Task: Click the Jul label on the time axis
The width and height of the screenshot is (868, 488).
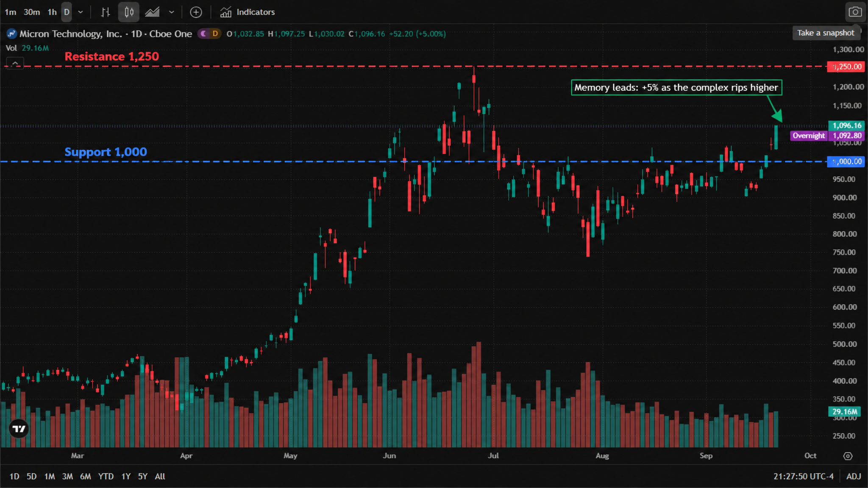Action: tap(493, 456)
